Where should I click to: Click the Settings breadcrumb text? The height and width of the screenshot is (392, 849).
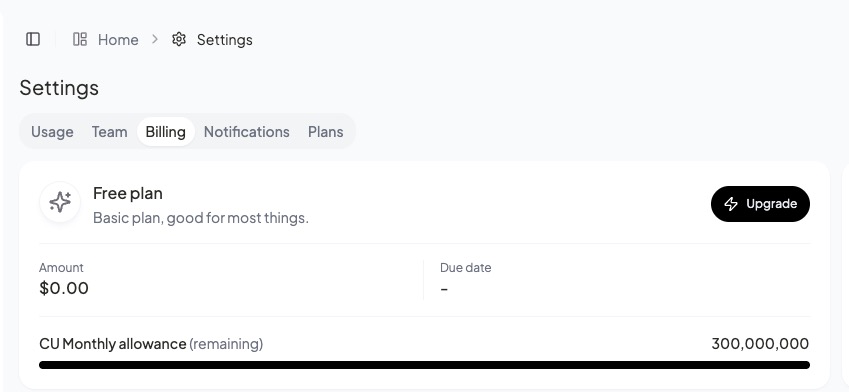click(225, 40)
